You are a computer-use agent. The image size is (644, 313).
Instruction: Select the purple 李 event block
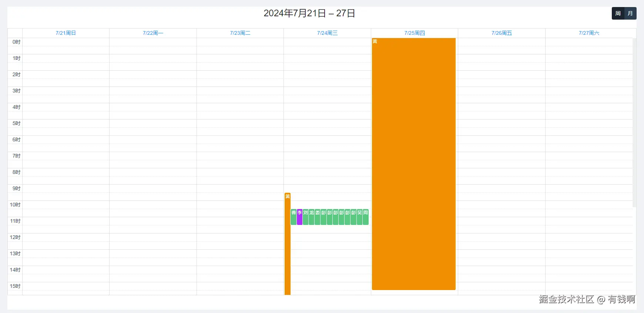pos(299,217)
